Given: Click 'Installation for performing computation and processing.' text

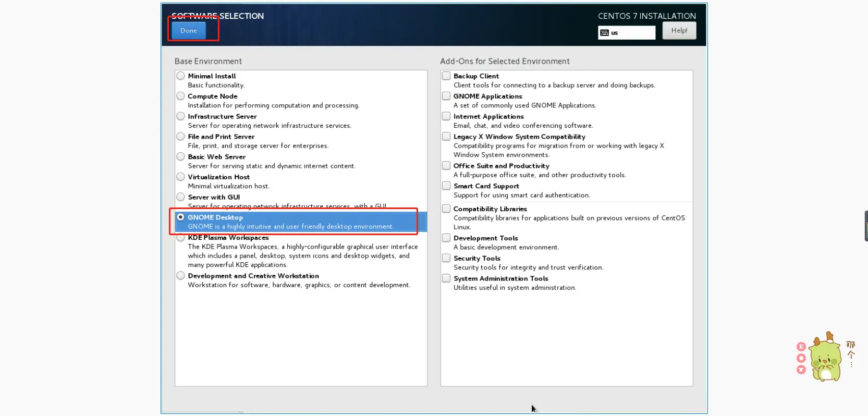Looking at the screenshot, I should coord(274,105).
